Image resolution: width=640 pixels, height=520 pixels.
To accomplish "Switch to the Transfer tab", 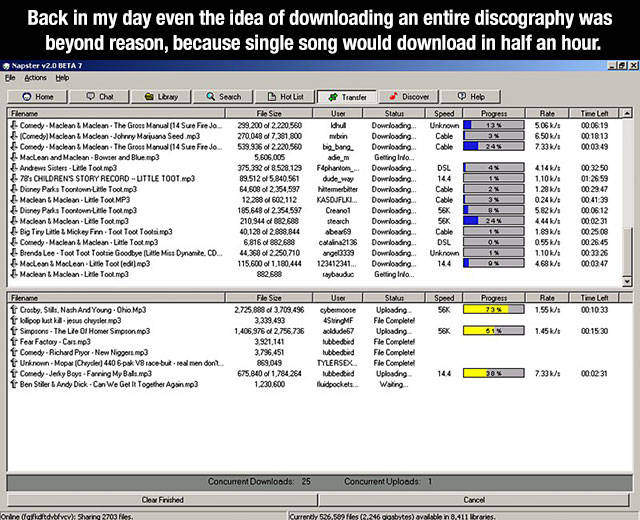I will pos(346,98).
